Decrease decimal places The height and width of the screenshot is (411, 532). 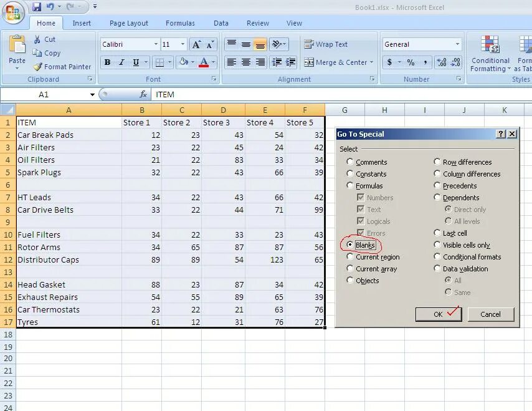tap(455, 62)
